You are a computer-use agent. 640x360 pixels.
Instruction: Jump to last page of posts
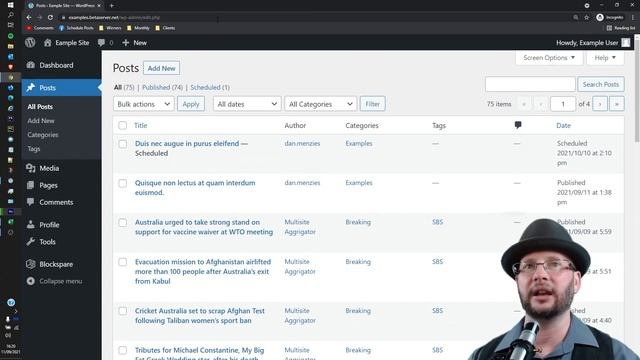[617, 104]
